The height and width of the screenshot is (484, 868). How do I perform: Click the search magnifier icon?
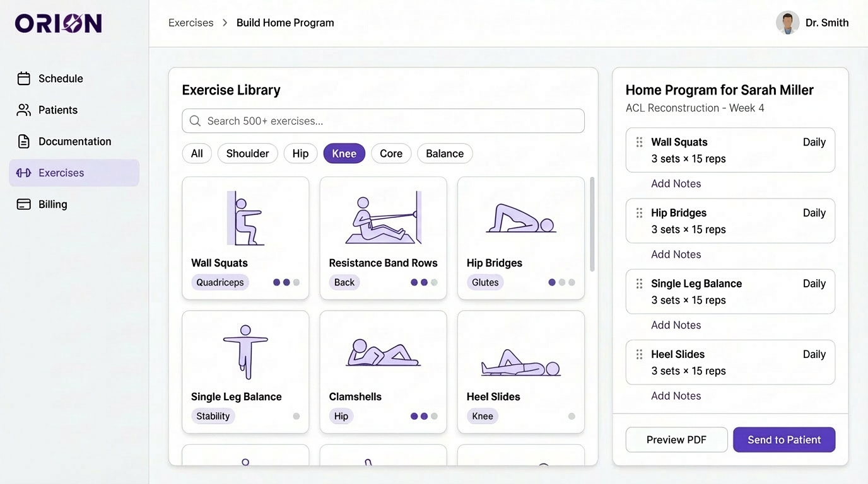[195, 120]
